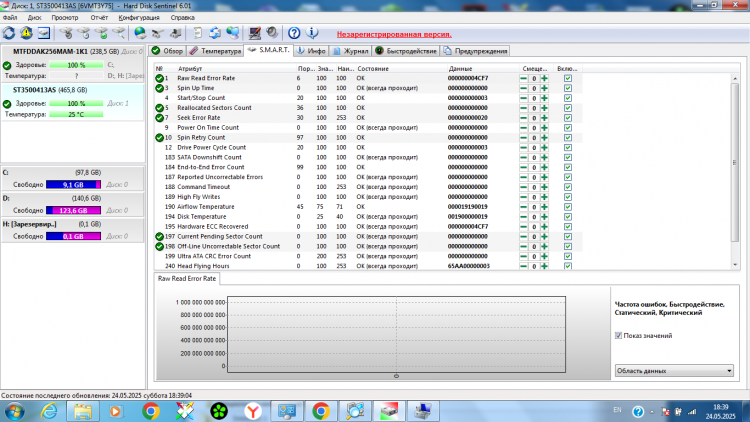This screenshot has width=750, height=422.
Task: Open the Yandex browser taskbar icon
Action: pyautogui.click(x=253, y=411)
